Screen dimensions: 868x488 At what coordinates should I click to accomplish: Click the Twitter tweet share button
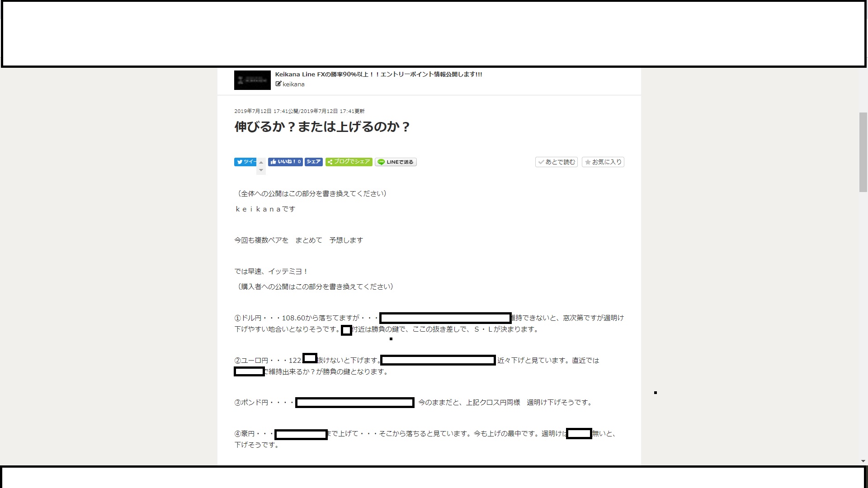245,162
